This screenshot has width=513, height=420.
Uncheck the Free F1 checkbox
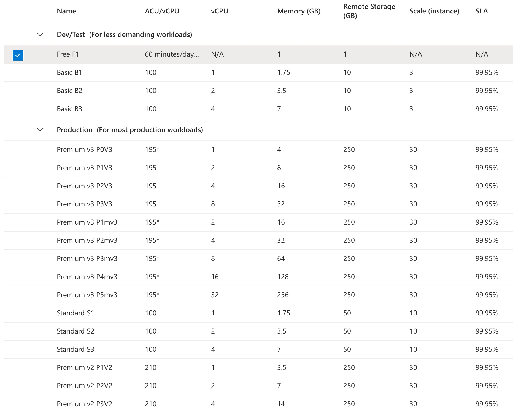point(18,55)
